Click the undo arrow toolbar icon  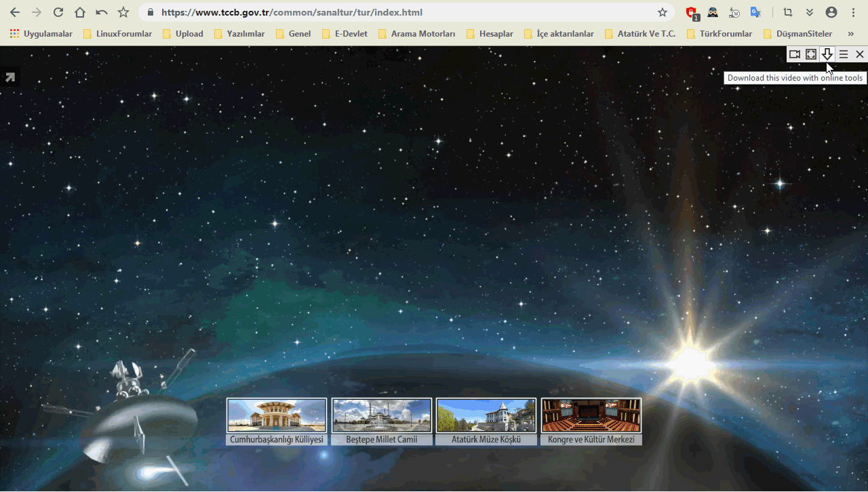click(102, 12)
